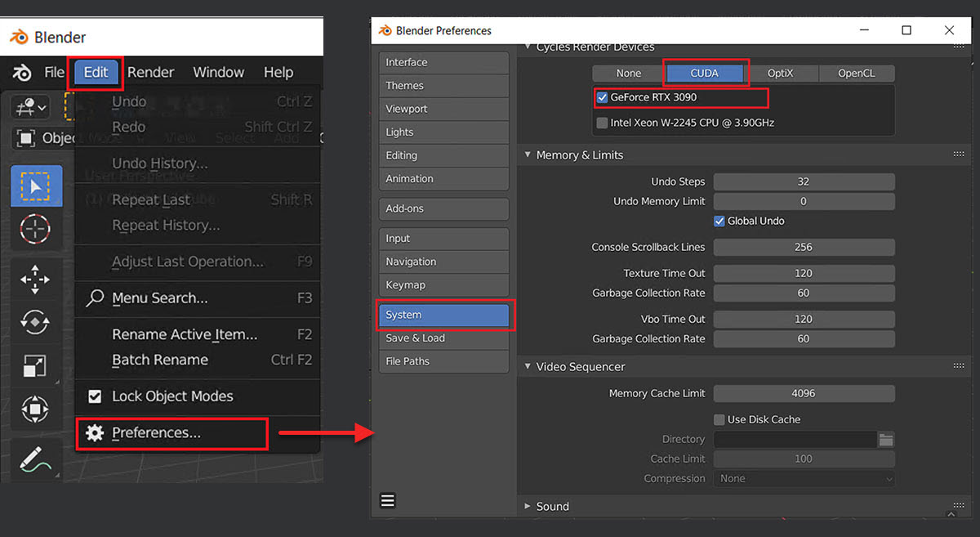The width and height of the screenshot is (980, 537).
Task: Click the Undo Steps value field
Action: click(x=804, y=181)
